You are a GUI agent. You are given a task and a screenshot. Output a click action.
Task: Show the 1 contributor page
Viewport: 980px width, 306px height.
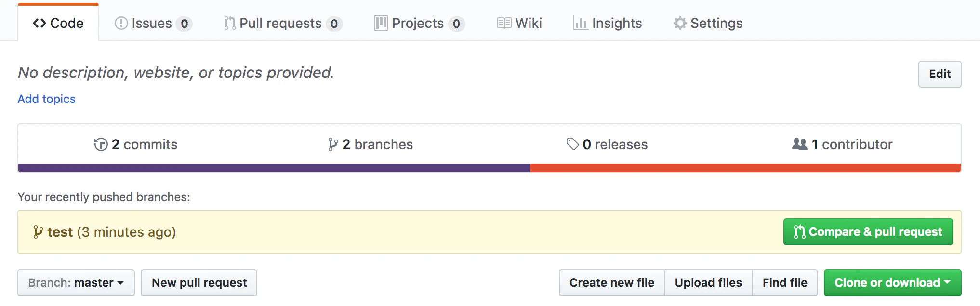tap(842, 144)
